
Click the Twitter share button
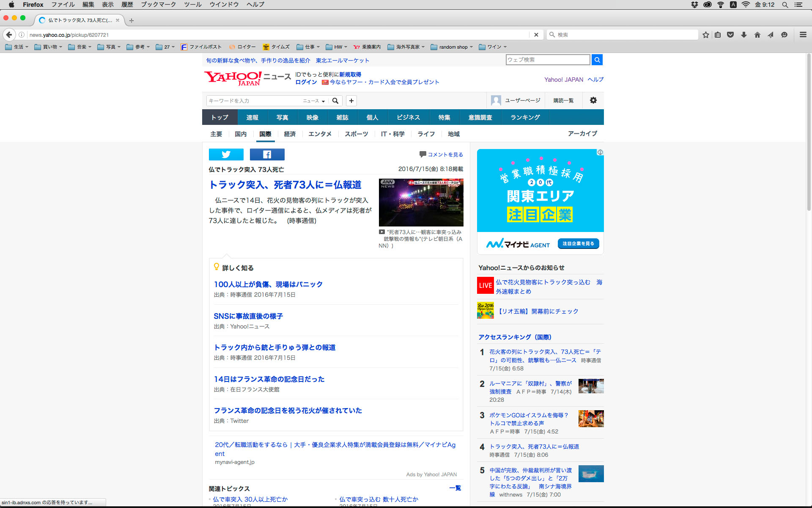pos(226,155)
